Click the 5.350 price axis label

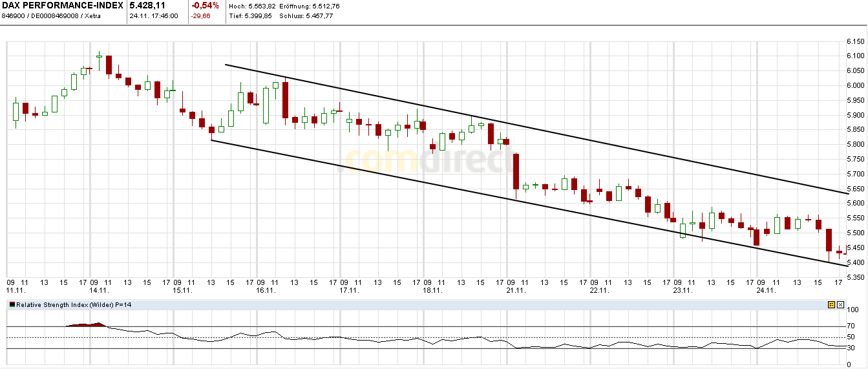pos(856,277)
